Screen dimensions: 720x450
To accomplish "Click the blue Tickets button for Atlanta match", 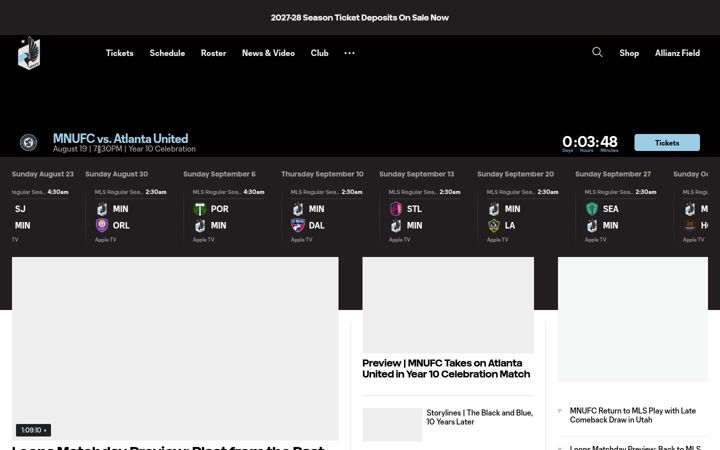I will 667,143.
